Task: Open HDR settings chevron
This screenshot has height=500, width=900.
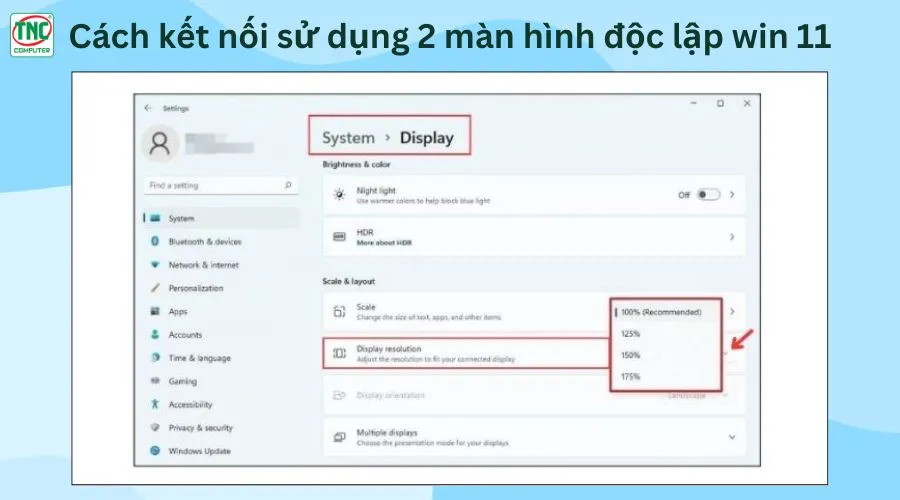Action: pos(732,237)
